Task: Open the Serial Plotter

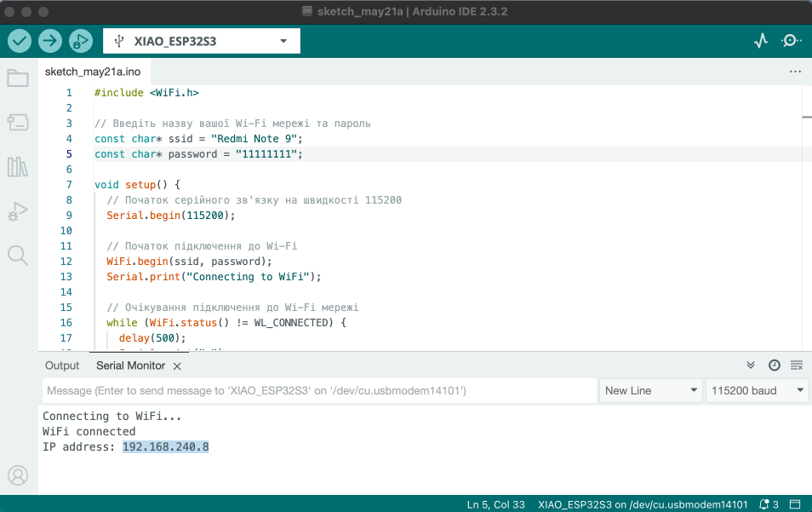Action: click(761, 40)
